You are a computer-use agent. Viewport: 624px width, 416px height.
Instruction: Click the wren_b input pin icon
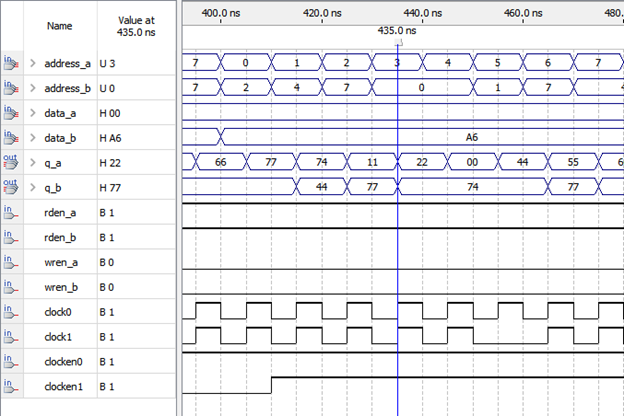point(12,287)
